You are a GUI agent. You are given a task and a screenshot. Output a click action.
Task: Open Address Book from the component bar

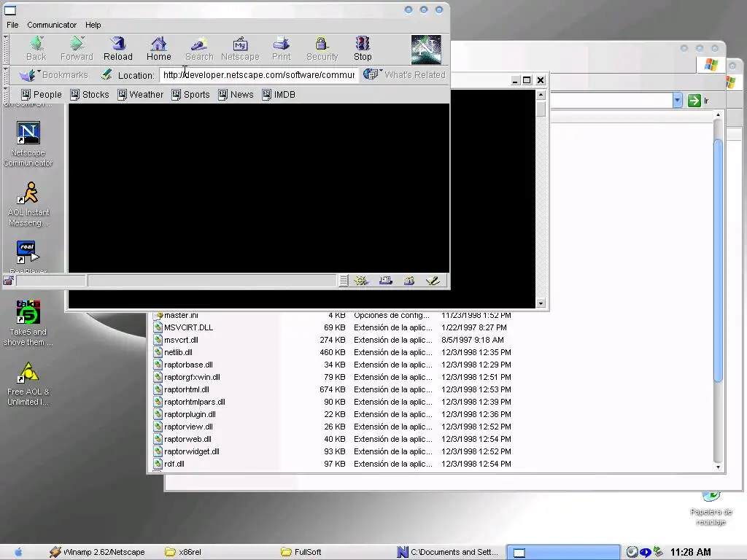[409, 281]
